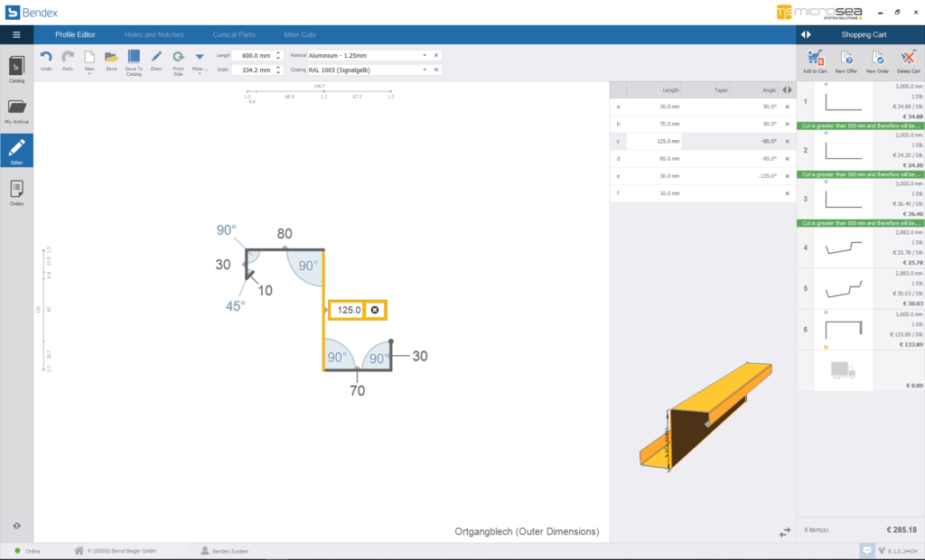Create a New Offer
The height and width of the screenshot is (560, 925).
click(846, 57)
